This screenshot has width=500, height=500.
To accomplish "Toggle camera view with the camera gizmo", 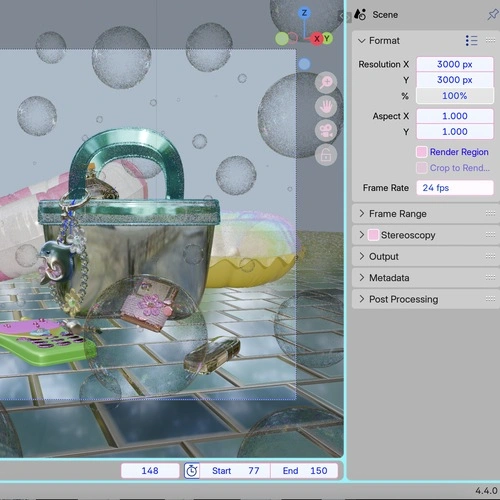I will 326,131.
